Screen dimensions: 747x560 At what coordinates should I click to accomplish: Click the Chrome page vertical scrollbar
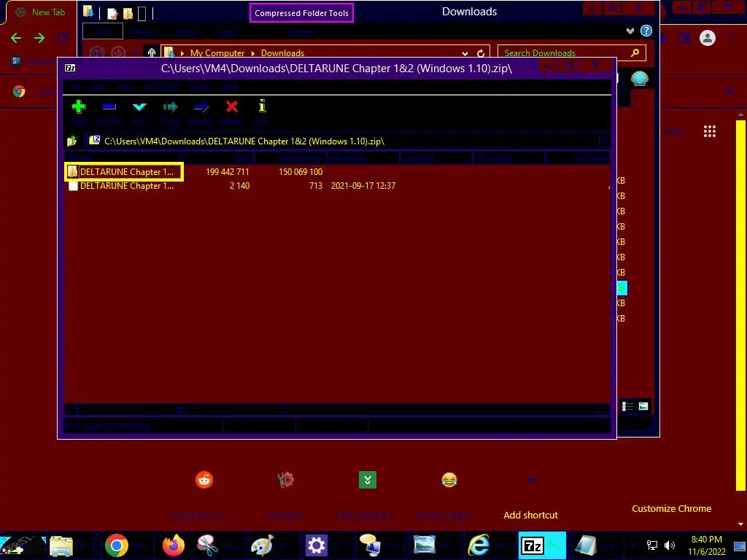pos(740,305)
